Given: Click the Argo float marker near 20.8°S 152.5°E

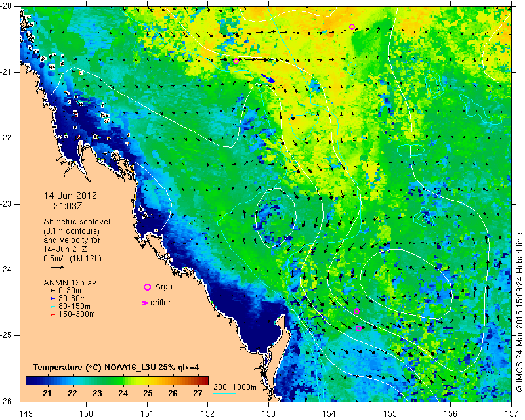Looking at the screenshot, I should click(x=236, y=61).
